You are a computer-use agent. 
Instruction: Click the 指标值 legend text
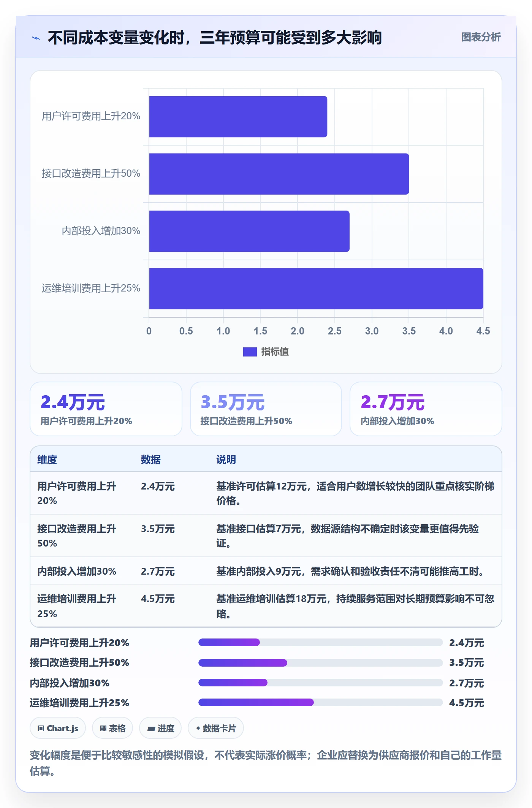click(275, 352)
